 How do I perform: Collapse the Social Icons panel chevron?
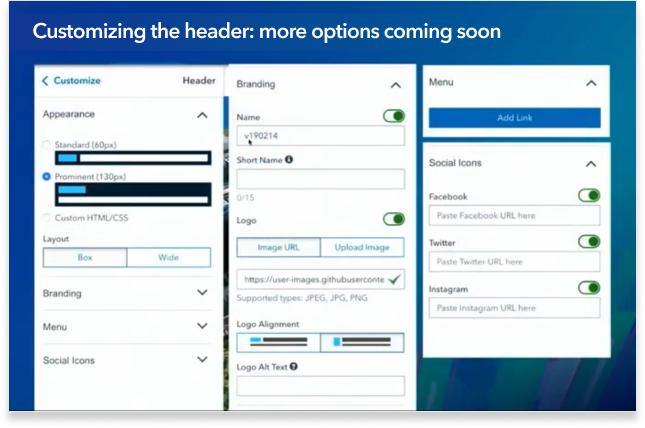pyautogui.click(x=591, y=164)
